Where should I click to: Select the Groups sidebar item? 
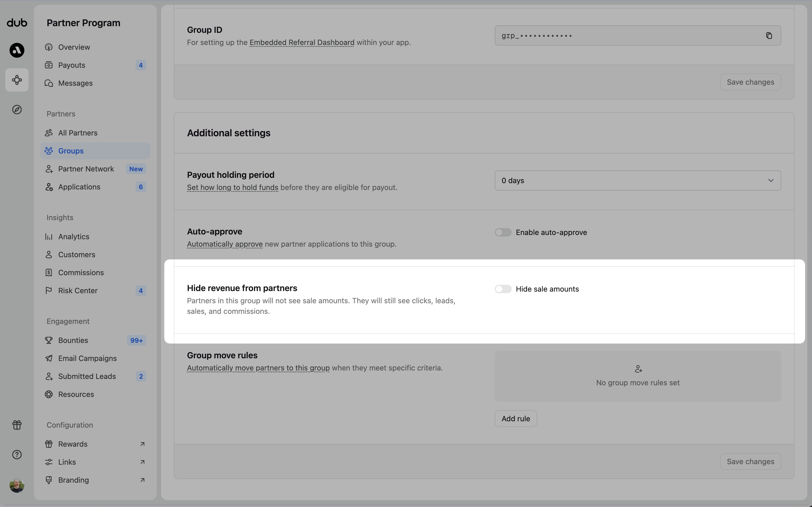(95, 151)
